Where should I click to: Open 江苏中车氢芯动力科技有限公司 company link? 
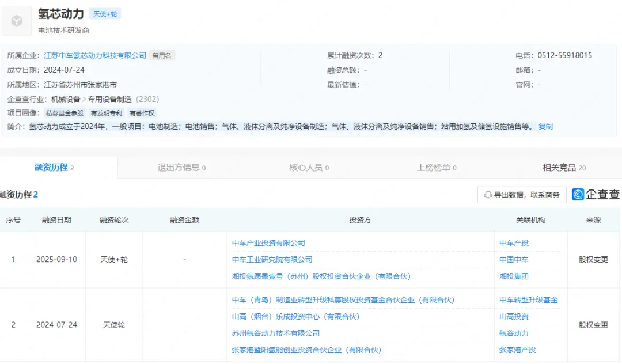(95, 55)
